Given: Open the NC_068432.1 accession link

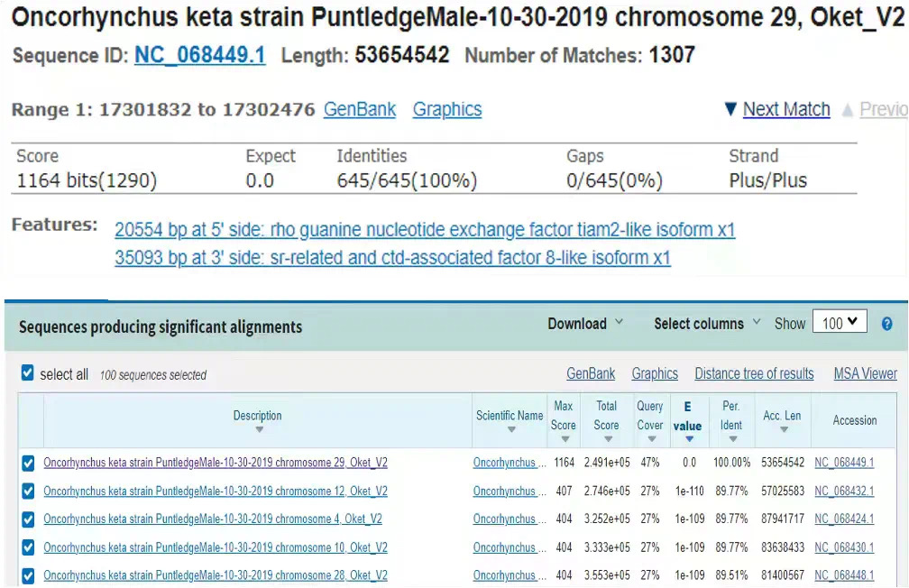Looking at the screenshot, I should pos(844,492).
